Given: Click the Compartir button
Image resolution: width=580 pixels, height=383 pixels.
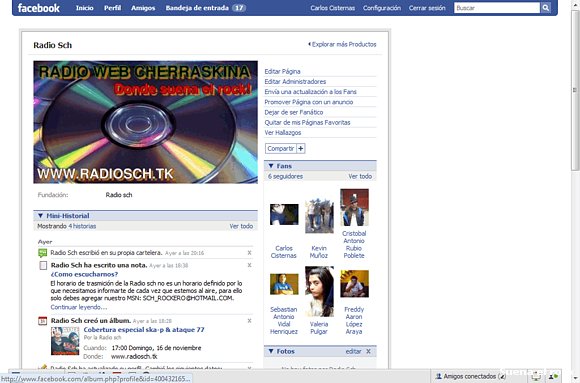Looking at the screenshot, I should (x=281, y=148).
